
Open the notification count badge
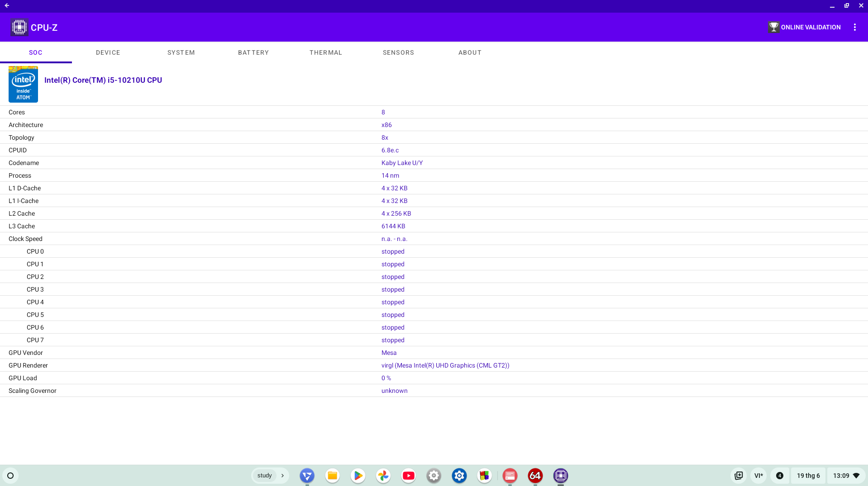click(780, 476)
